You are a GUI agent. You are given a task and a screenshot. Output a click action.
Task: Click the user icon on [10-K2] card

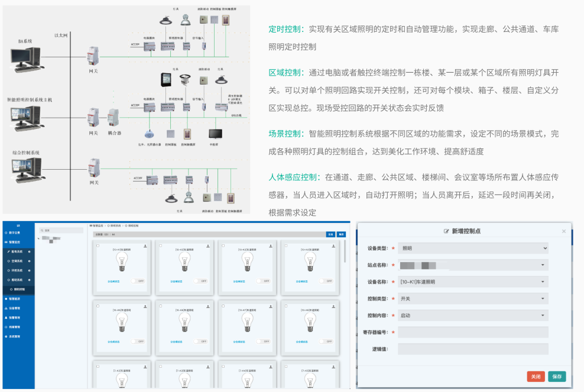click(207, 245)
